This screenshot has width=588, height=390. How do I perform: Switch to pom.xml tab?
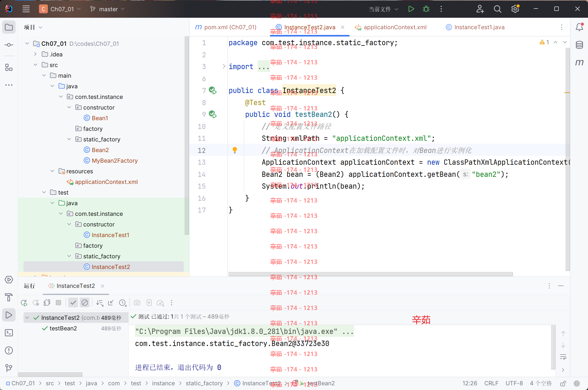tap(226, 27)
